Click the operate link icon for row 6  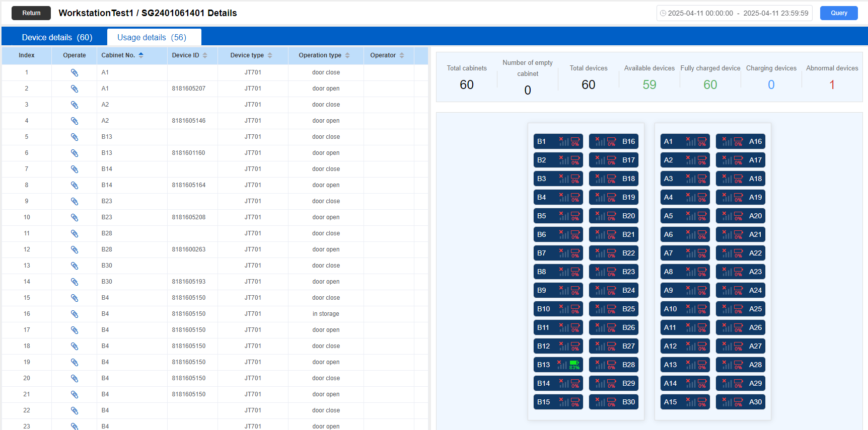[75, 153]
